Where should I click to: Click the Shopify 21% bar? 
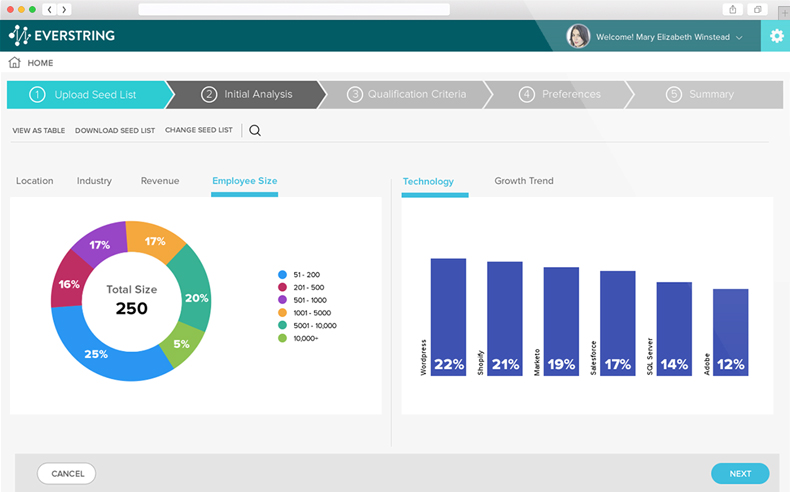point(505,319)
